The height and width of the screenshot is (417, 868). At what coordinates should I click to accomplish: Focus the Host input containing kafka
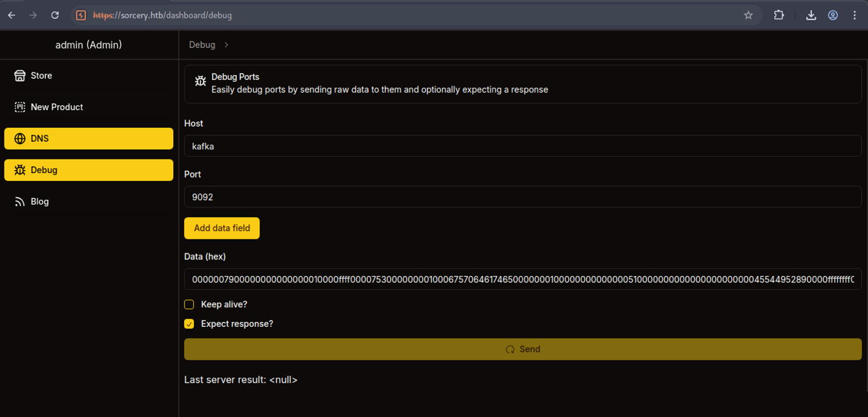[522, 146]
